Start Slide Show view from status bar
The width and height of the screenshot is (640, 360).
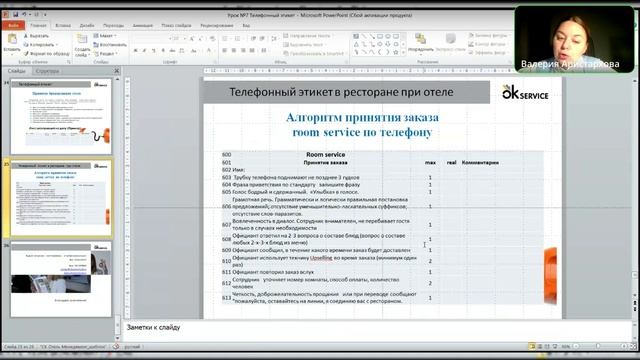click(555, 346)
